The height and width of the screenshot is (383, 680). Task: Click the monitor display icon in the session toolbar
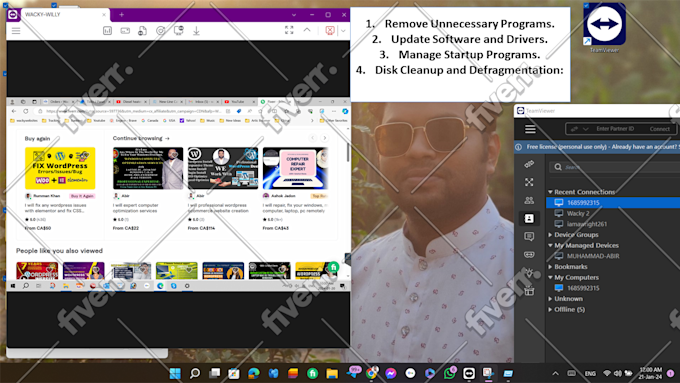178,31
